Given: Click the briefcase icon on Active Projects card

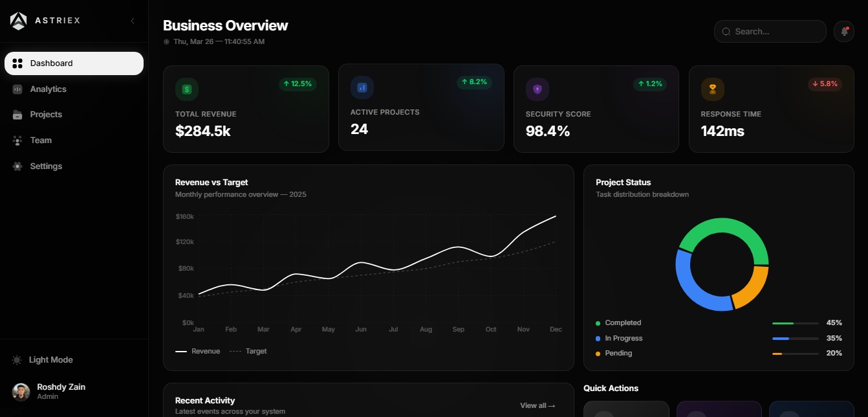Looking at the screenshot, I should [x=362, y=87].
